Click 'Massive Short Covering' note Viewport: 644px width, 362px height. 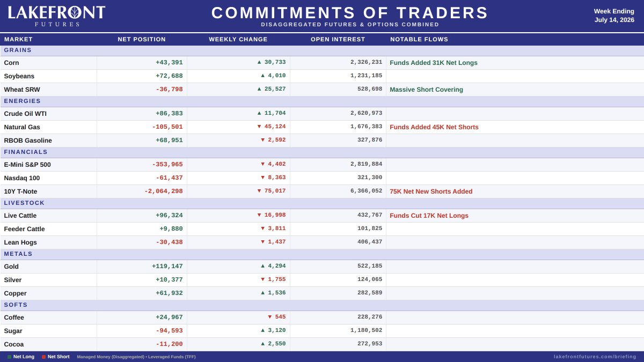[x=426, y=90]
